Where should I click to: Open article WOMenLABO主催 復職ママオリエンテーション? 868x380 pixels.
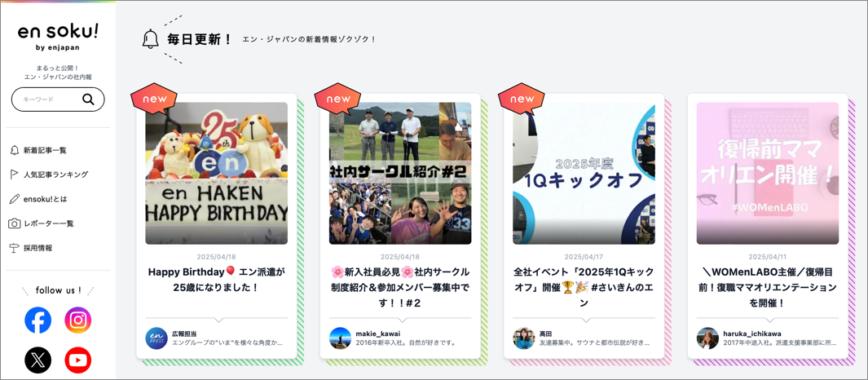(768, 288)
